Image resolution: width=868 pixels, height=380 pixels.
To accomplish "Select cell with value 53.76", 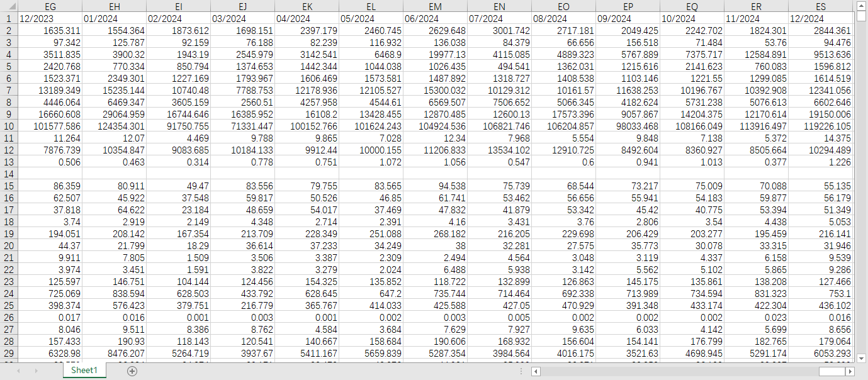I will pyautogui.click(x=756, y=42).
